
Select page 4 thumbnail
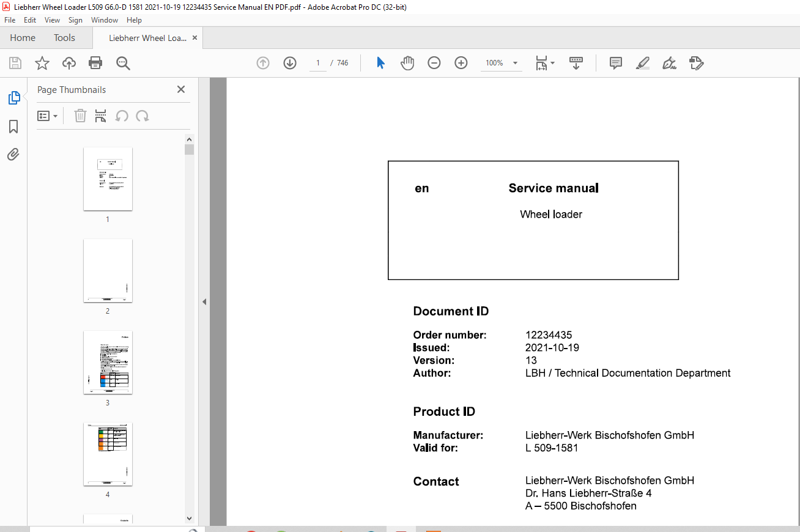click(x=108, y=454)
